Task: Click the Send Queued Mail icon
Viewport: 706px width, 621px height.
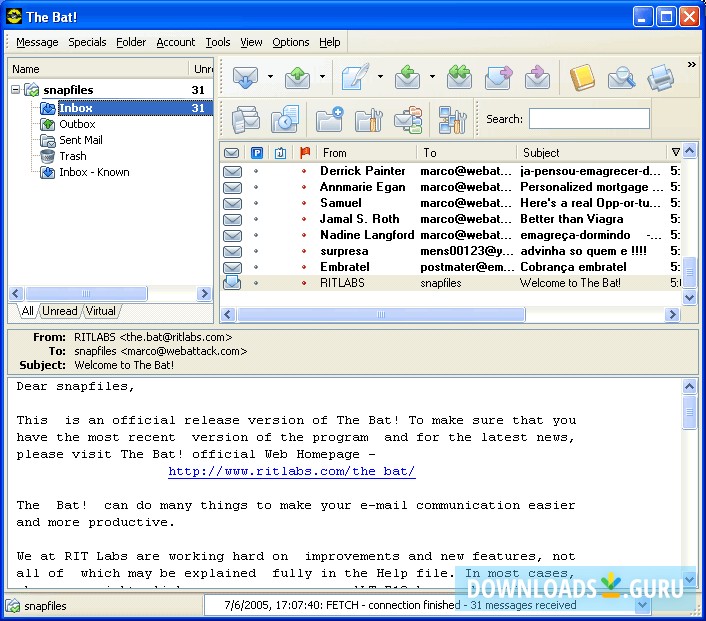Action: (298, 77)
